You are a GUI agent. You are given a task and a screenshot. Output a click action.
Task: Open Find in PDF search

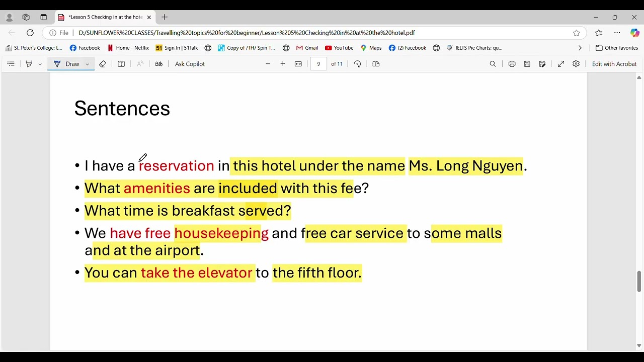click(x=493, y=64)
